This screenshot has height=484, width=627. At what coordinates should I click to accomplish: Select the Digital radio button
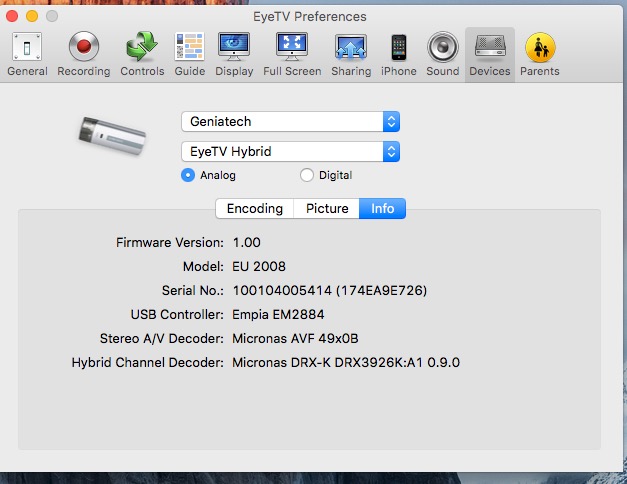point(307,175)
